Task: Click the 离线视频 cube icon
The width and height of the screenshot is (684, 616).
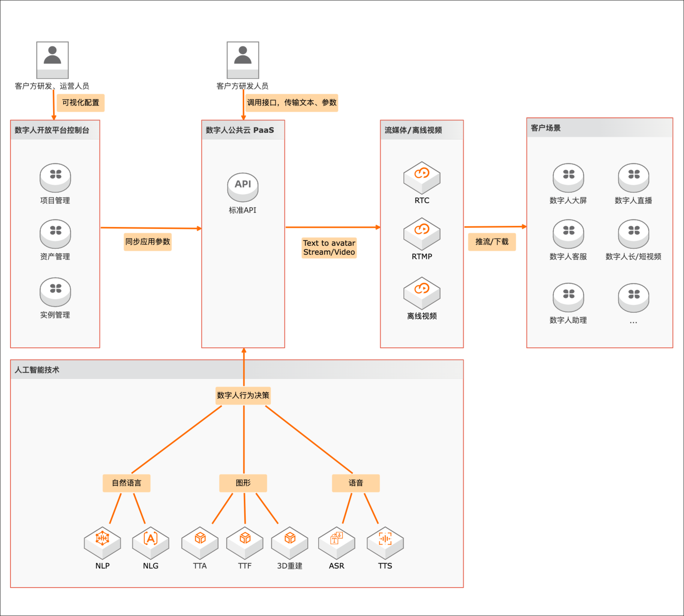Action: tap(422, 293)
